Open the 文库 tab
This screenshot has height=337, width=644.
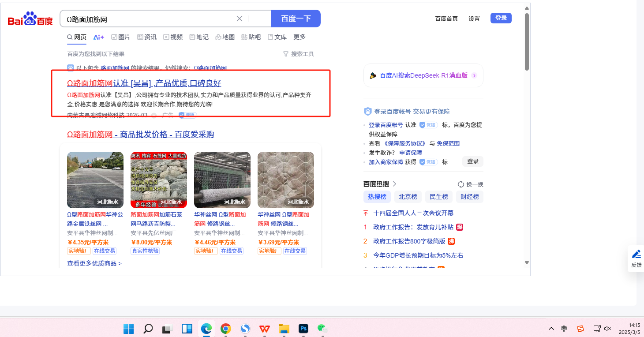[277, 37]
